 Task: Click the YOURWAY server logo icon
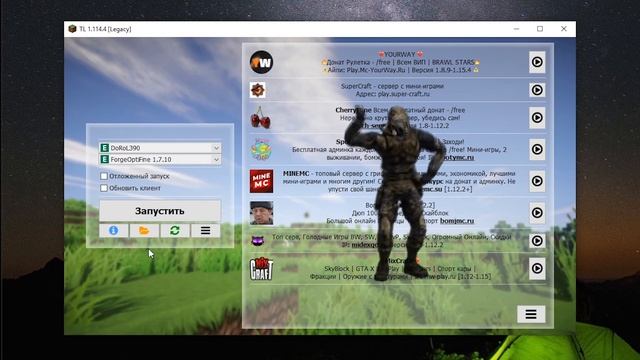261,62
